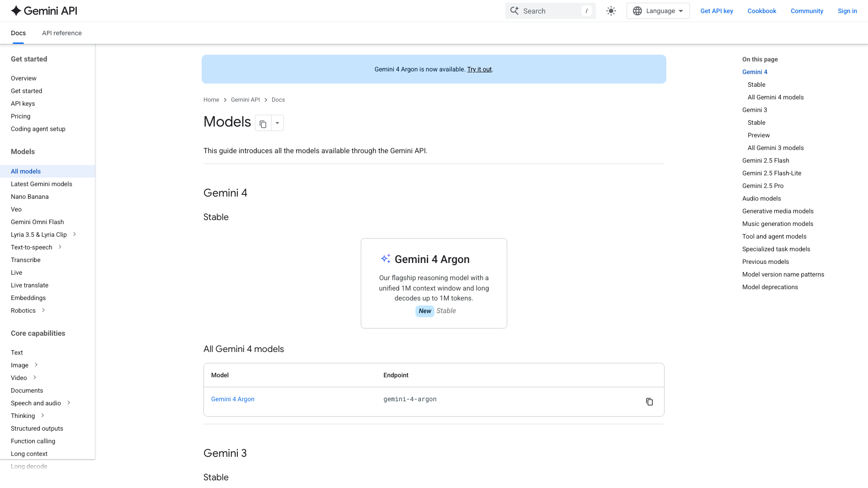Expand the Robotics section
The width and height of the screenshot is (868, 488).
[43, 310]
